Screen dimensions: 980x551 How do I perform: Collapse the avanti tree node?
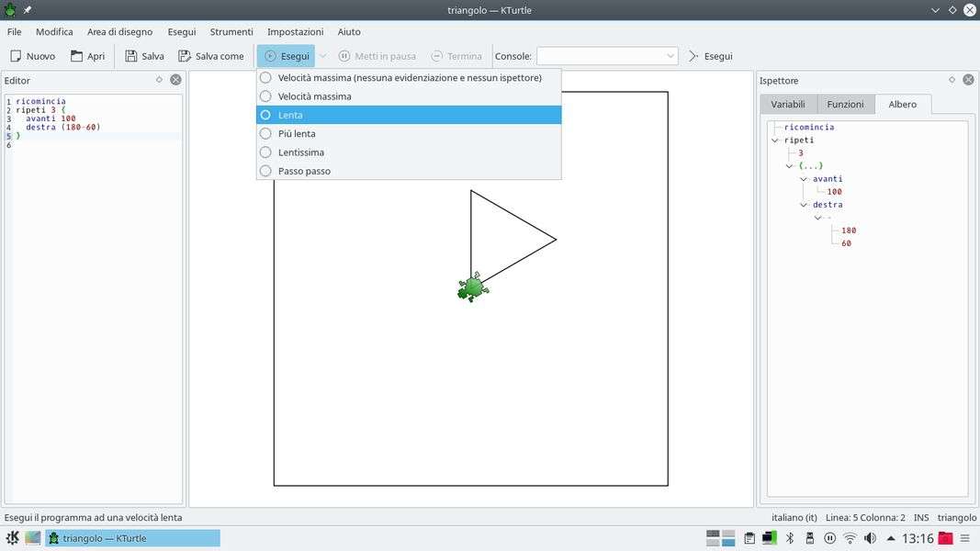click(804, 179)
